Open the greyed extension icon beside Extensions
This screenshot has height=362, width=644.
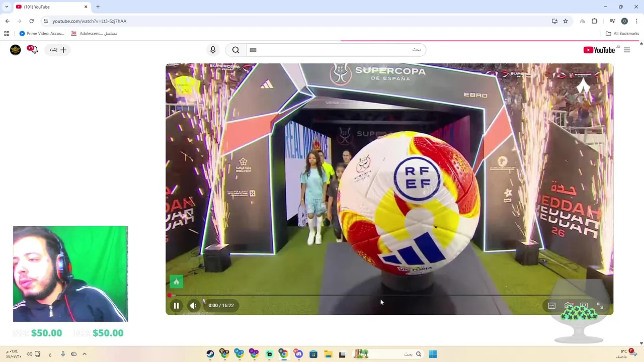tap(582, 21)
